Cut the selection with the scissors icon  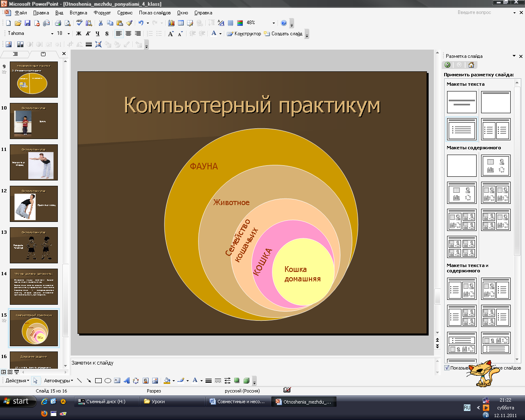[x=100, y=23]
